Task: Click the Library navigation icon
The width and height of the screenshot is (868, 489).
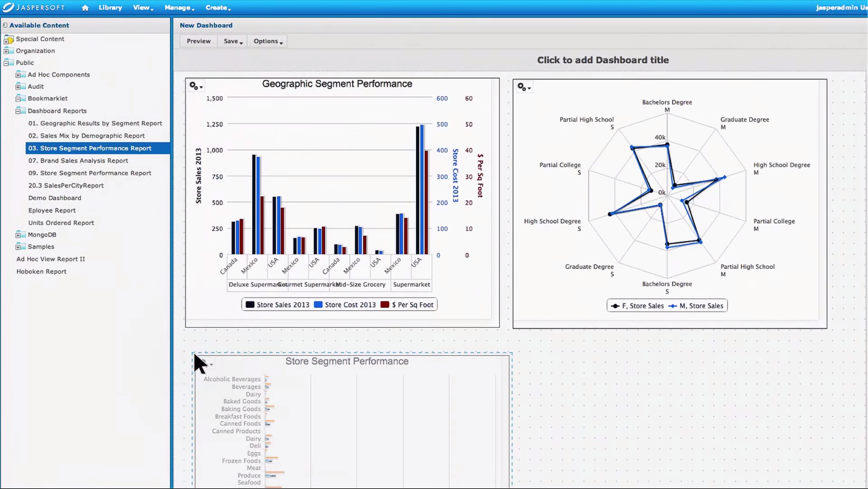Action: [x=110, y=7]
